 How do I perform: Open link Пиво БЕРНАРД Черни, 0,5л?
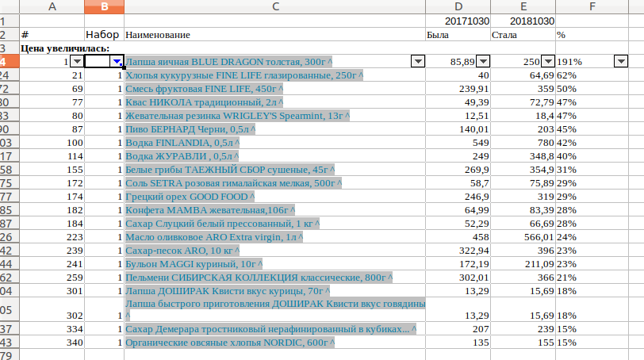[x=190, y=130]
